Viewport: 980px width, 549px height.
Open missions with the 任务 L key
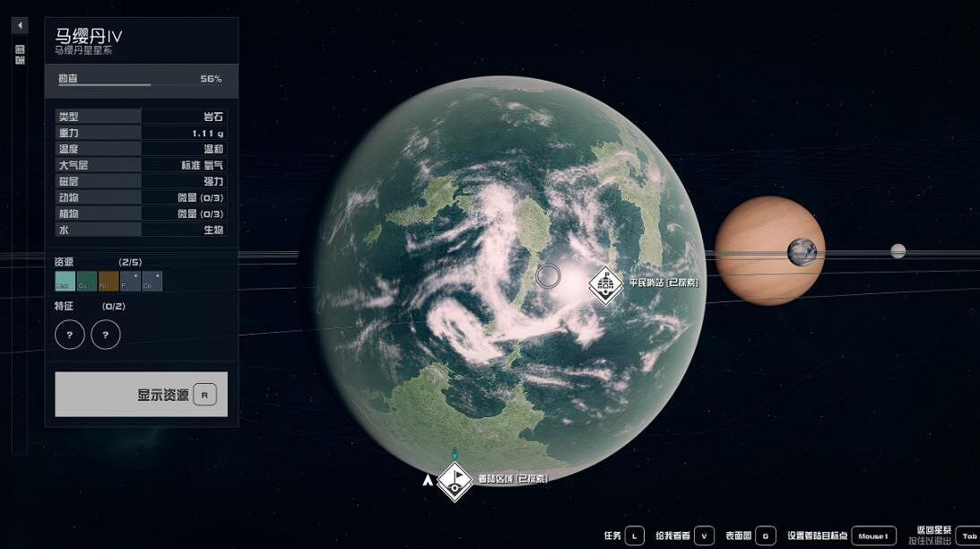coord(635,536)
